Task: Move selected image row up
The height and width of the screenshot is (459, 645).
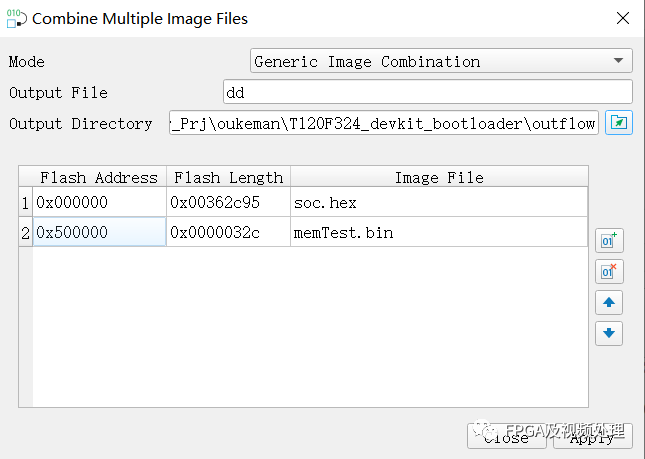Action: click(608, 302)
